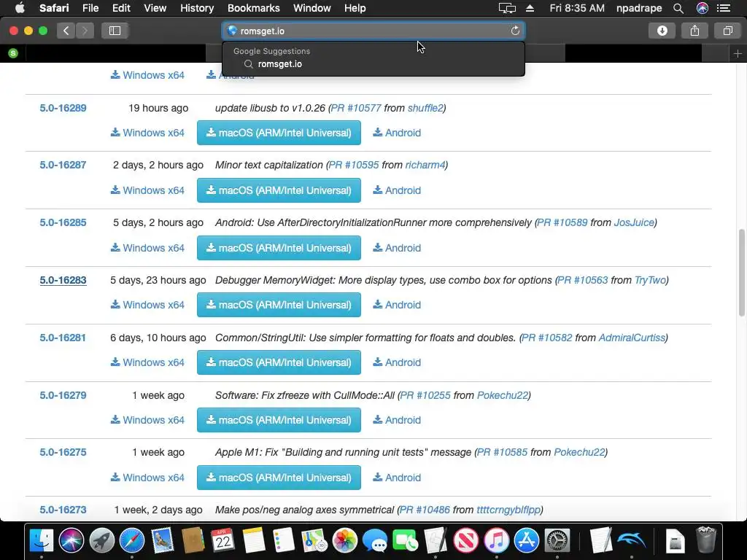Reload the page with the refresh icon
The image size is (747, 560).
click(x=515, y=31)
